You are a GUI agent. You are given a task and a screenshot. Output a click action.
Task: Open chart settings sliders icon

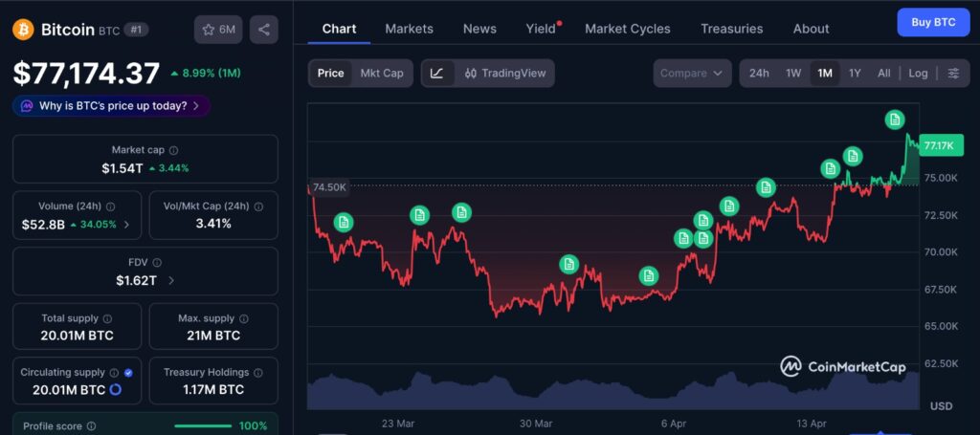click(953, 73)
